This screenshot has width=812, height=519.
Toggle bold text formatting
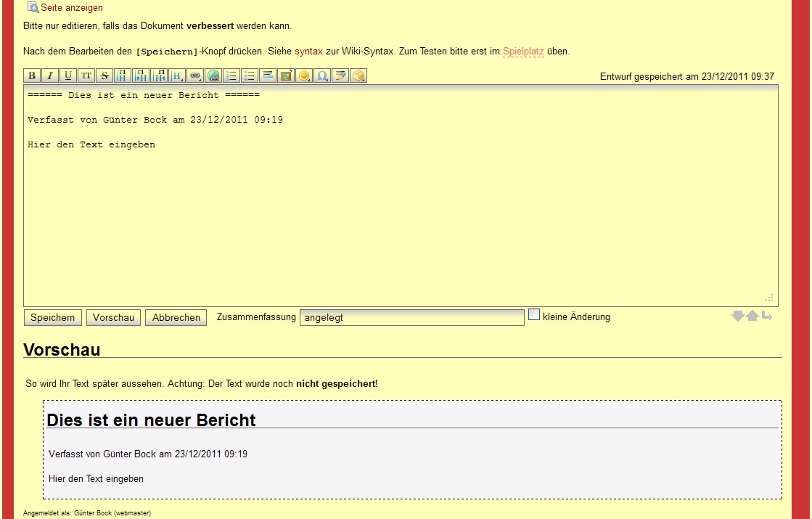32,75
